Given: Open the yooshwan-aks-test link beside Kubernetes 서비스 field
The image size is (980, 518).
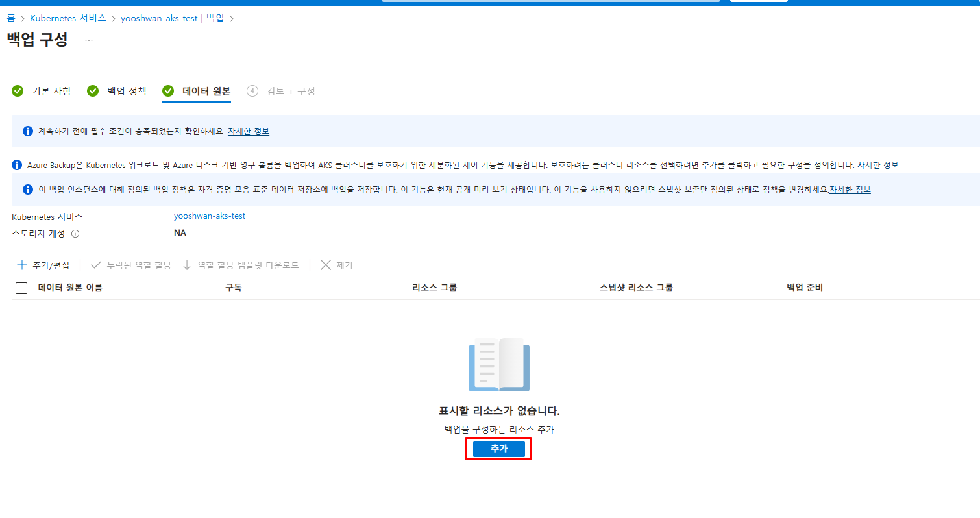Looking at the screenshot, I should point(210,216).
